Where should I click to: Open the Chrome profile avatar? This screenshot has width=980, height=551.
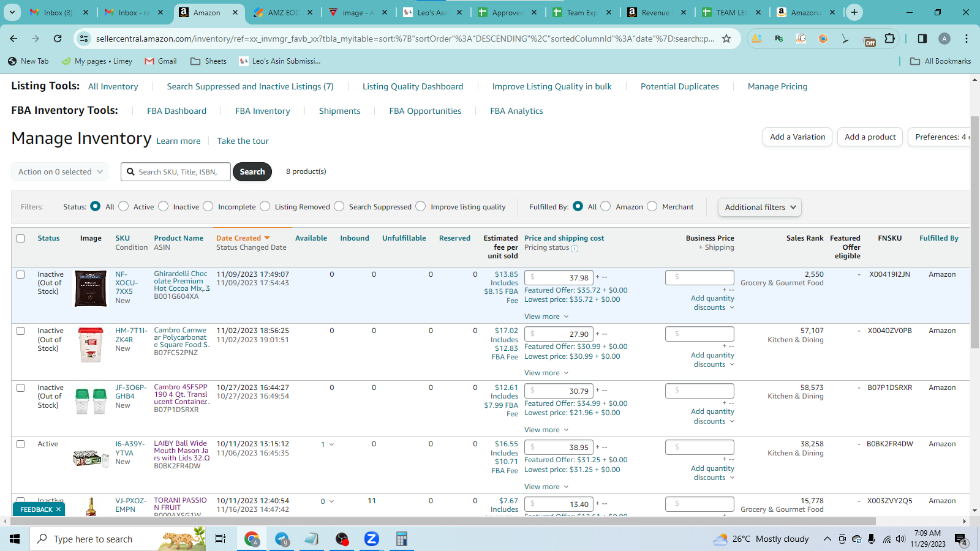click(944, 39)
